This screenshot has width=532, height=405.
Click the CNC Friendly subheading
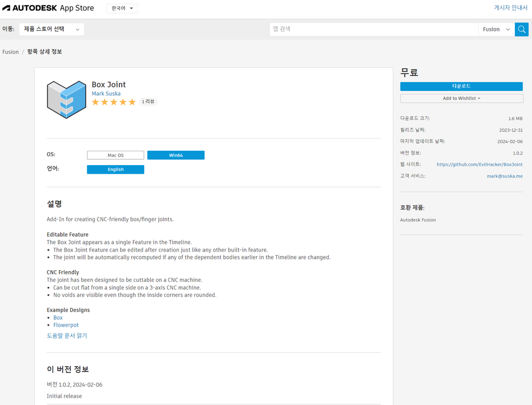[63, 272]
